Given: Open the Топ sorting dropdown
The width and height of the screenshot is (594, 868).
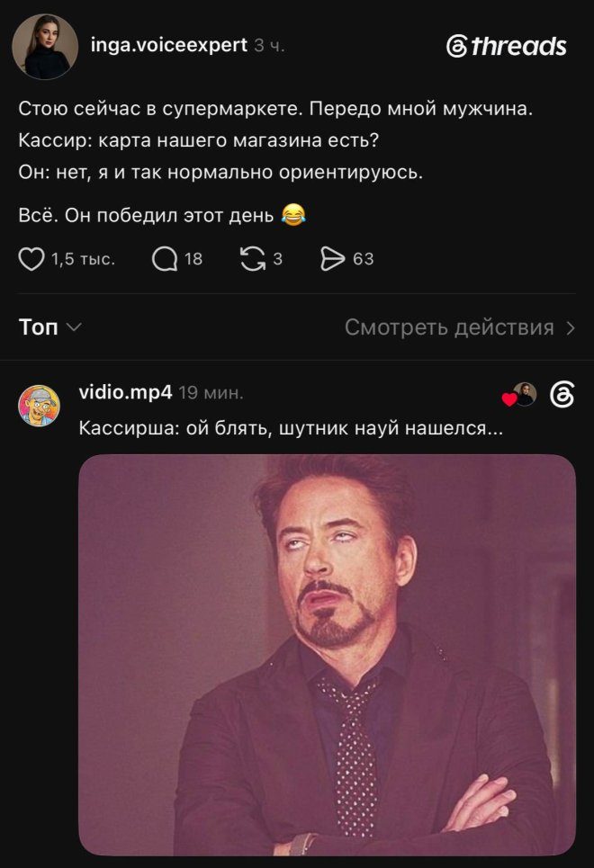Looking at the screenshot, I should click(49, 327).
